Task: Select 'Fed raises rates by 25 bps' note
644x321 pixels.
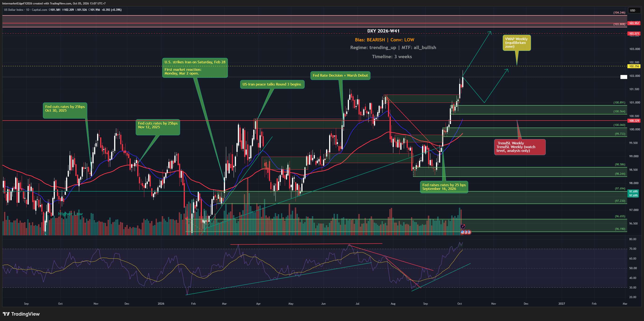Action: click(444, 187)
